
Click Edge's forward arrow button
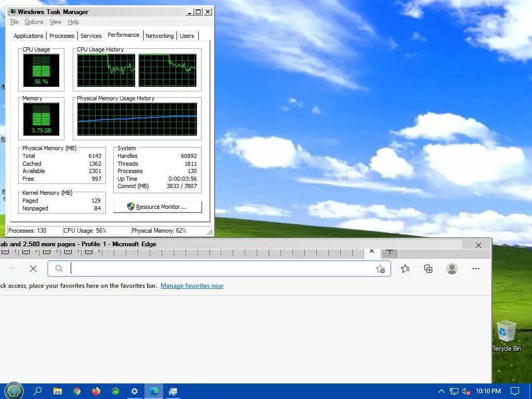[x=10, y=269]
